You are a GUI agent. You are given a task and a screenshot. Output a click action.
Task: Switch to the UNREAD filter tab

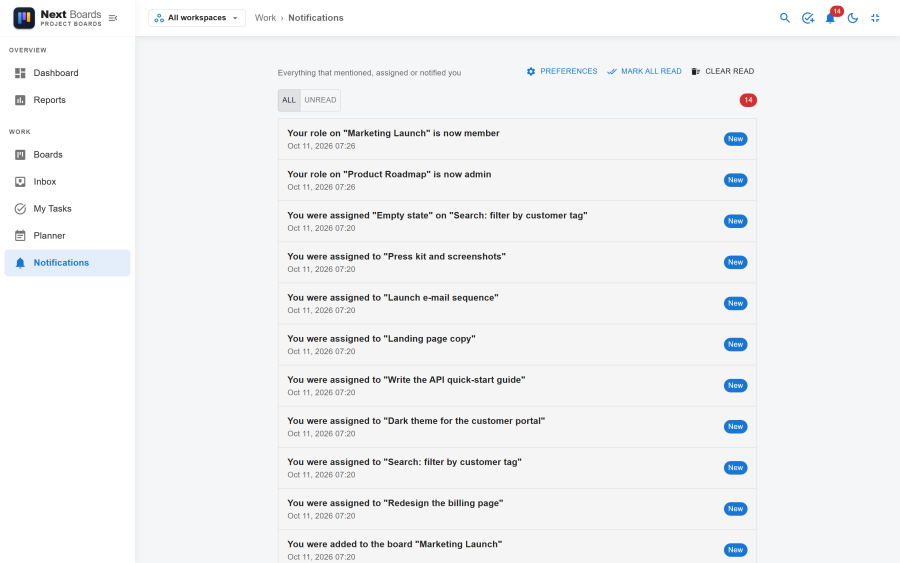pyautogui.click(x=320, y=100)
